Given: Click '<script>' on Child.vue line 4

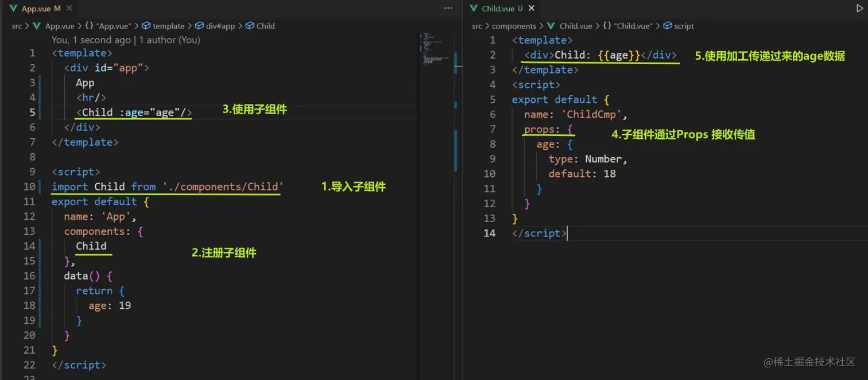Looking at the screenshot, I should tap(536, 85).
